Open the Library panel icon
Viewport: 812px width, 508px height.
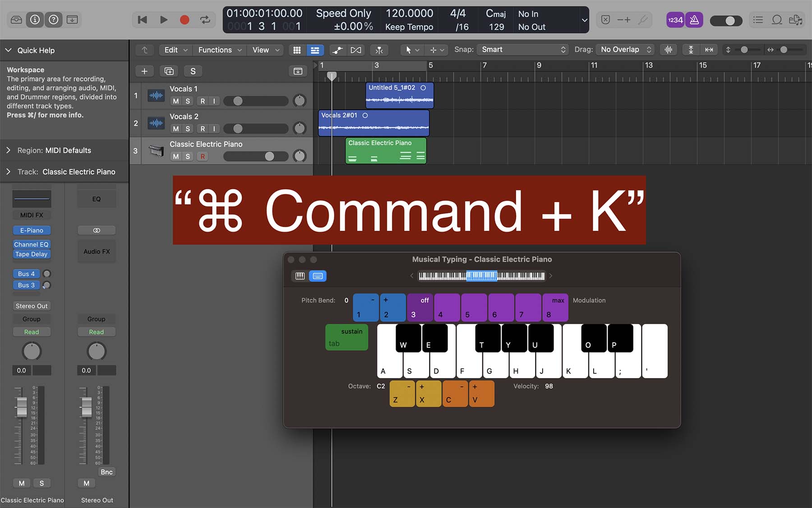[x=16, y=20]
